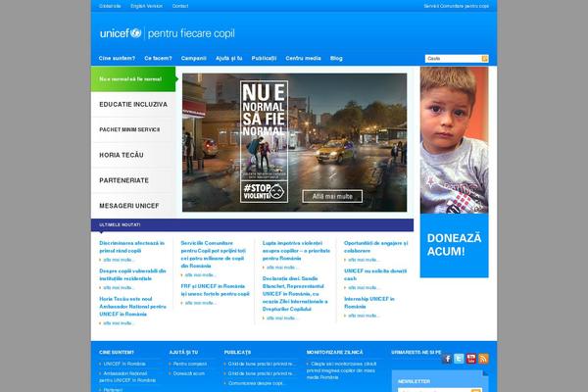The width and height of the screenshot is (588, 392).
Task: Click "Află mai multe" button on banner
Action: [332, 196]
